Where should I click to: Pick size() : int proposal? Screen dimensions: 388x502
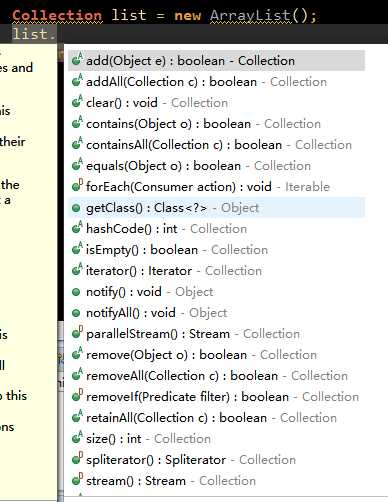coord(216,439)
